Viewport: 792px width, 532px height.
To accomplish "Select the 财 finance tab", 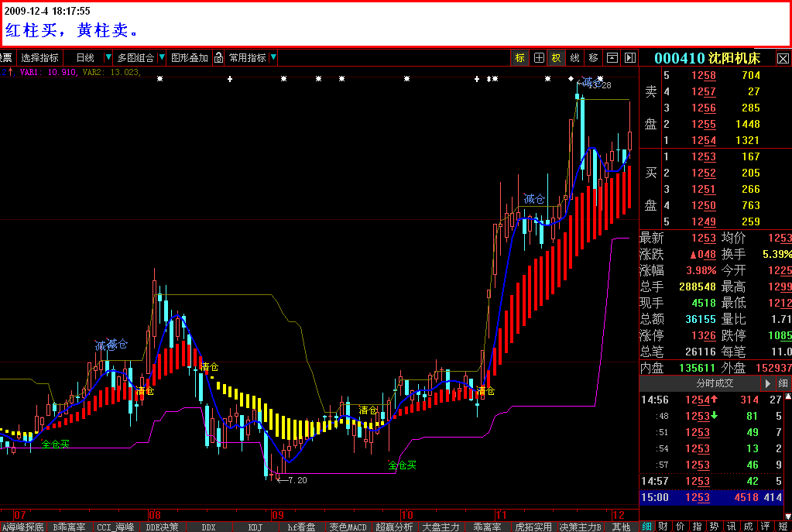I will coord(663,527).
